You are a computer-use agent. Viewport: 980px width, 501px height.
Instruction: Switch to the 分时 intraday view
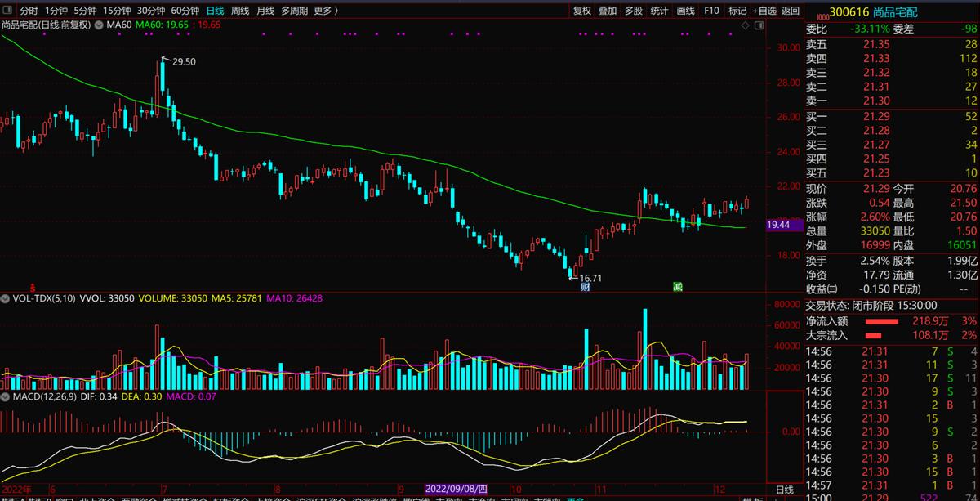(29, 11)
